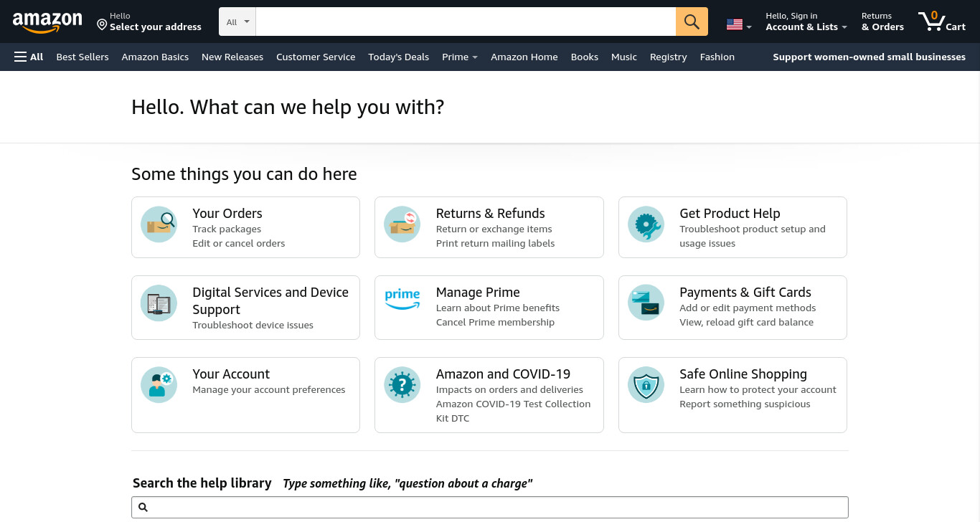The height and width of the screenshot is (522, 980).
Task: Open Books in nav bar
Action: click(x=585, y=57)
